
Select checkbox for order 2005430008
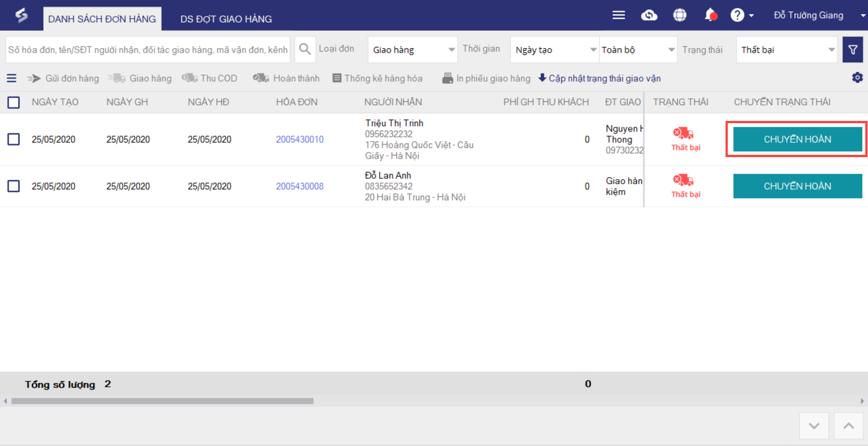pos(14,186)
